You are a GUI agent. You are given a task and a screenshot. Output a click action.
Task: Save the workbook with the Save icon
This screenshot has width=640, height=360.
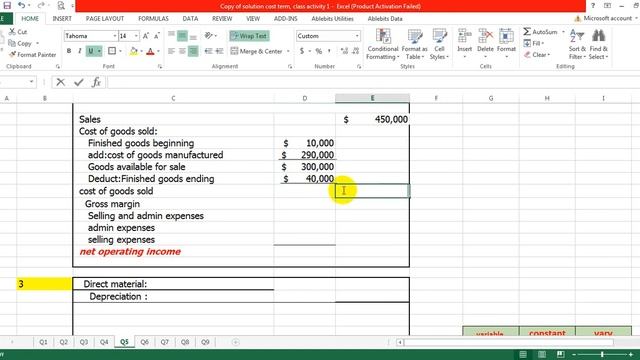point(7,5)
